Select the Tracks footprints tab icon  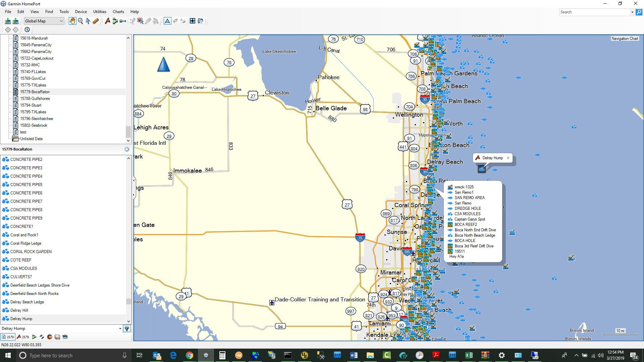point(42,337)
